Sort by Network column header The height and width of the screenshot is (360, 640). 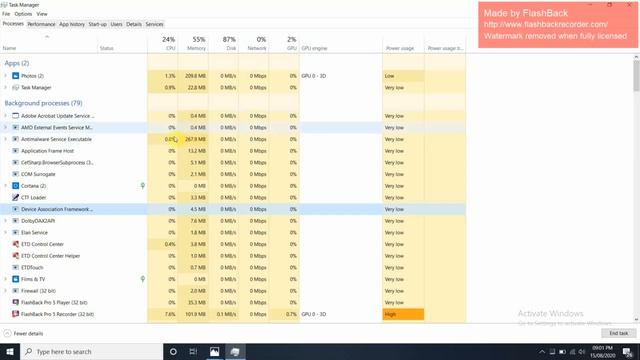pyautogui.click(x=253, y=43)
